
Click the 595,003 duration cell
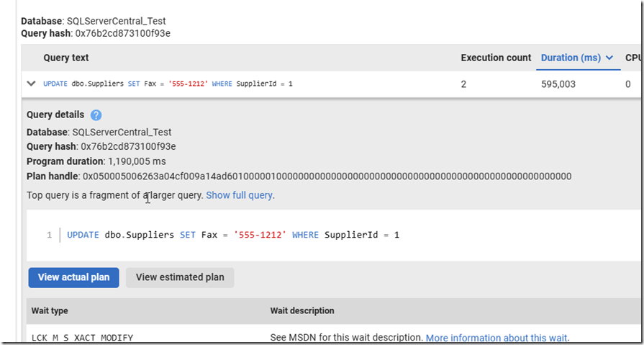pyautogui.click(x=558, y=84)
